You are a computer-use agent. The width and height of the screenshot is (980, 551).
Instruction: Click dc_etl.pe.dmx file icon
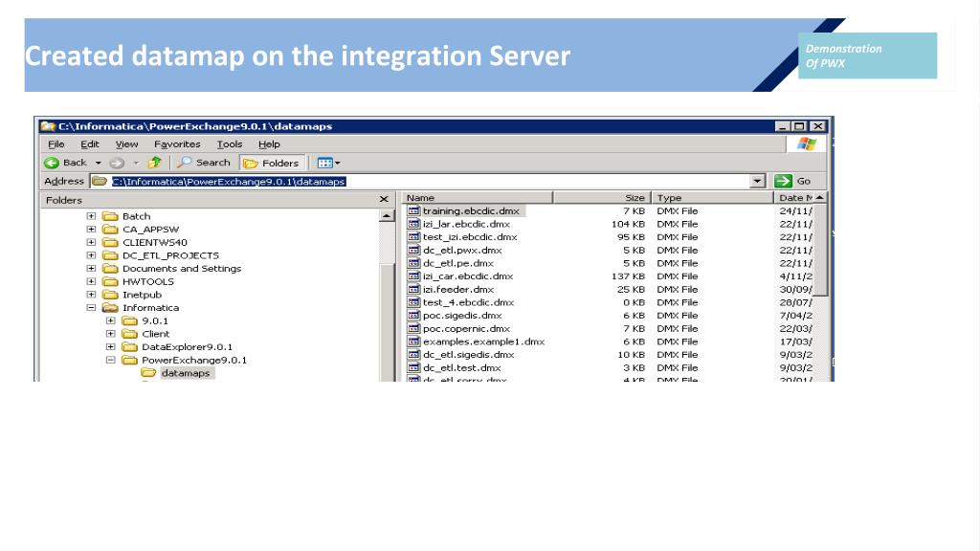(413, 264)
